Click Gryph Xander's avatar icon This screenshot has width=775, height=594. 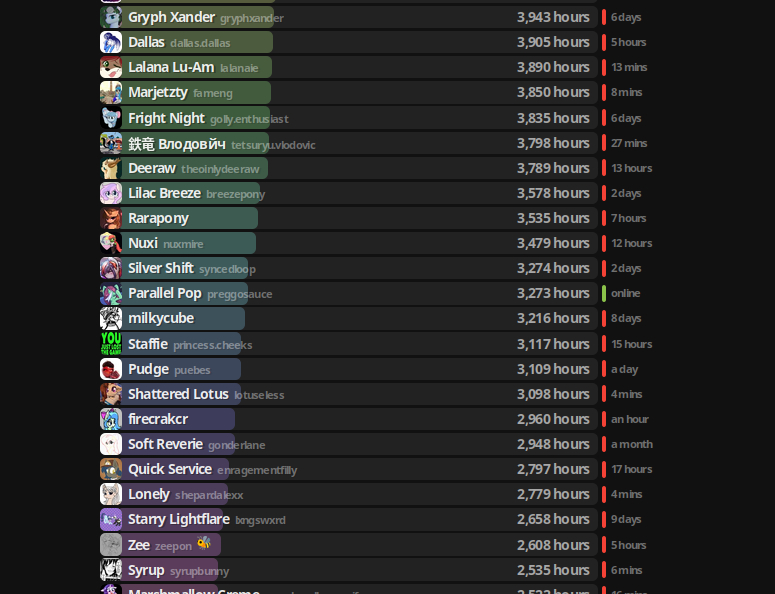(111, 17)
